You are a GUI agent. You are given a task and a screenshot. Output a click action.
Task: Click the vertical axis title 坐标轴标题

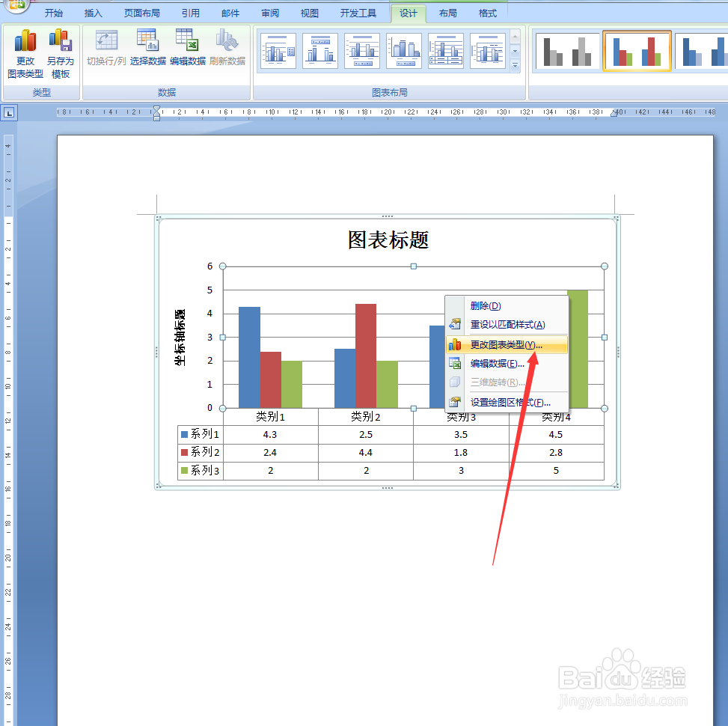180,338
